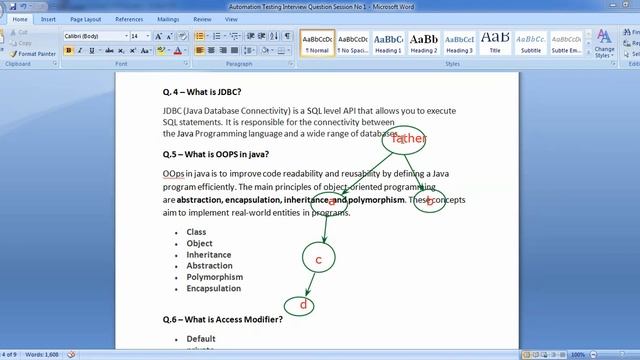Click the Copy icon
640x360 pixels.
tap(13, 43)
